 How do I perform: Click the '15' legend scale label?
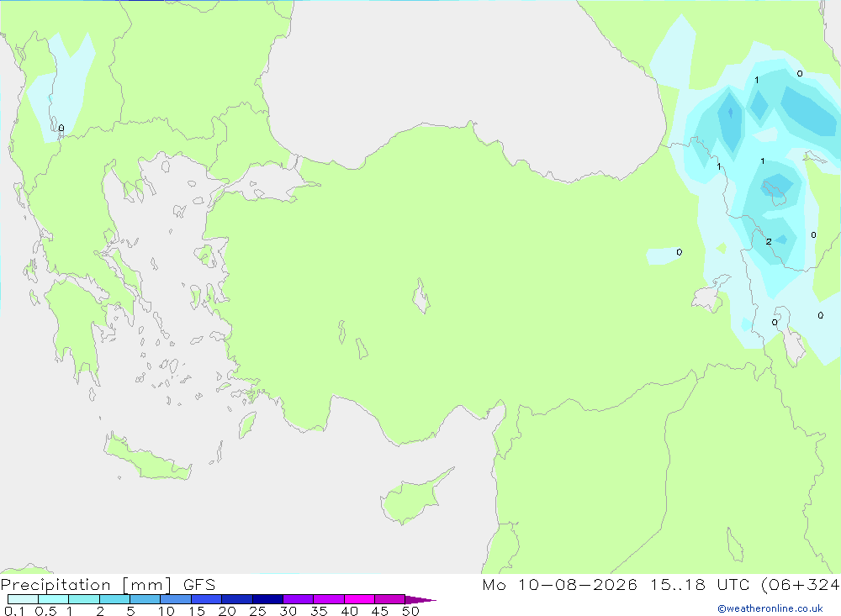(x=197, y=611)
